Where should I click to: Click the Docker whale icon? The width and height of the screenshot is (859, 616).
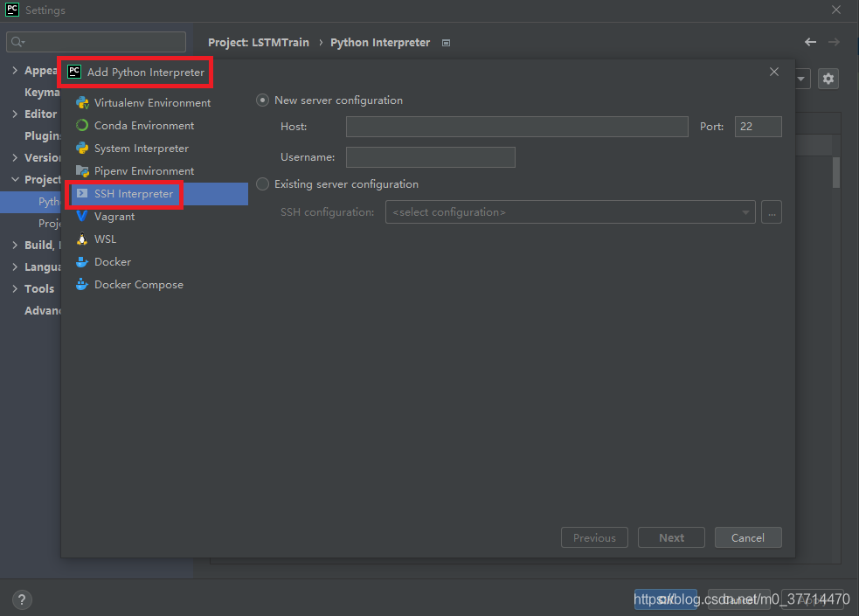coord(82,262)
